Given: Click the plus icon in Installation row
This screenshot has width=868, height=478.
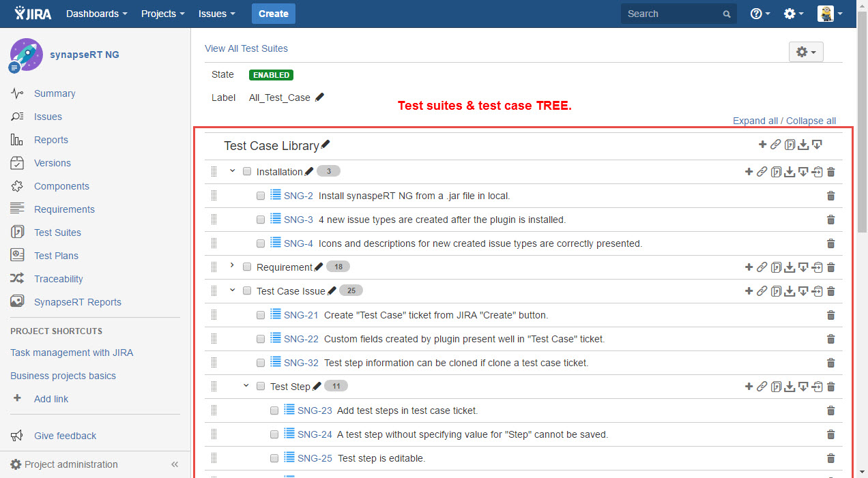Looking at the screenshot, I should click(749, 172).
